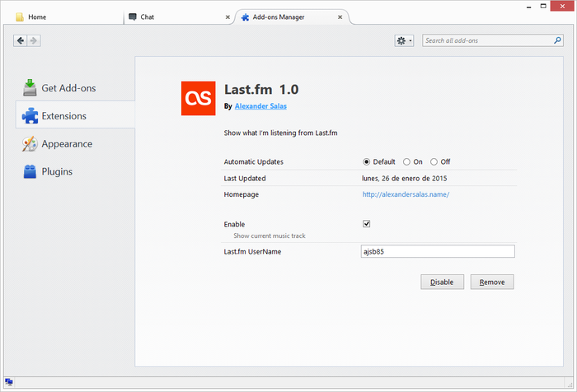
Task: Open the gear tools menu for add-ons
Action: pyautogui.click(x=404, y=40)
